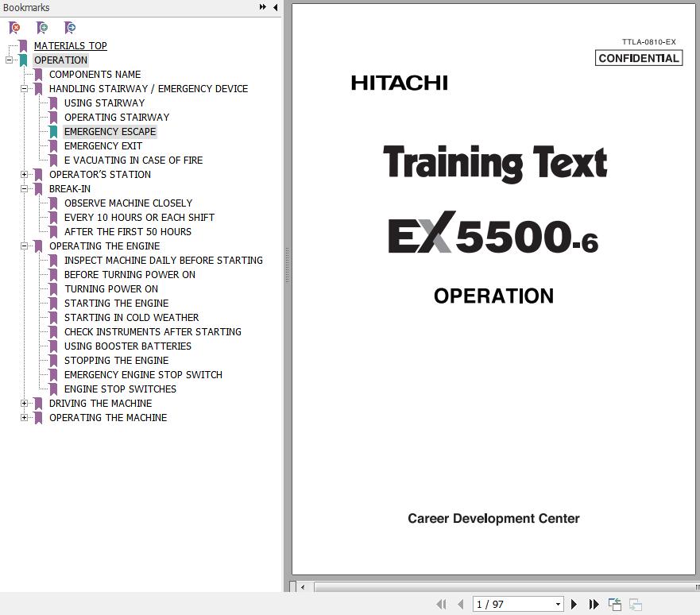This screenshot has height=615, width=700.
Task: Open the page number dropdown arrow
Action: click(x=558, y=605)
